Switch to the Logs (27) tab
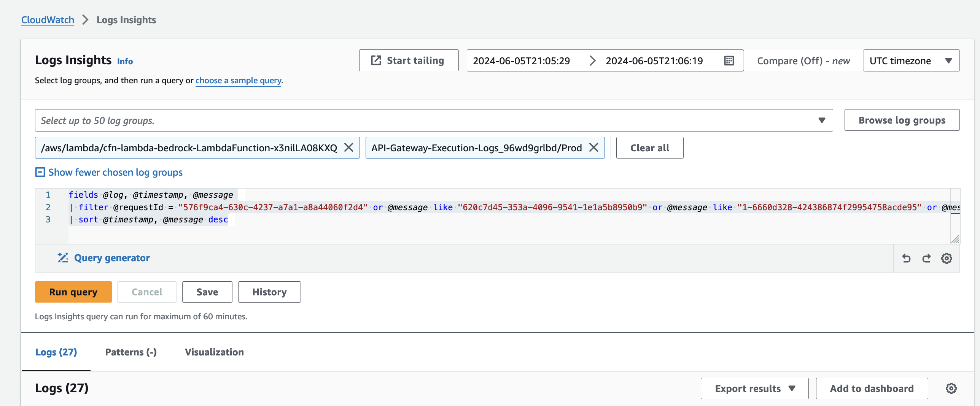Viewport: 980px width, 406px height. [x=56, y=352]
